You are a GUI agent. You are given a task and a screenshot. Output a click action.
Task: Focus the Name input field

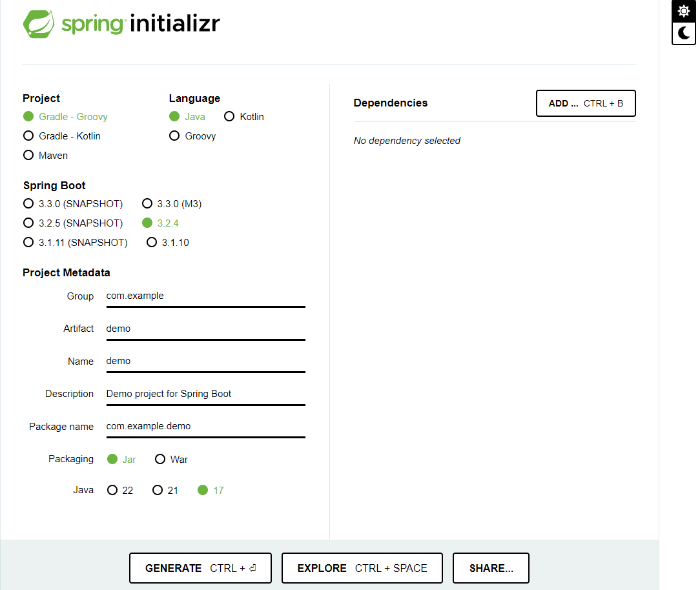[x=206, y=361]
